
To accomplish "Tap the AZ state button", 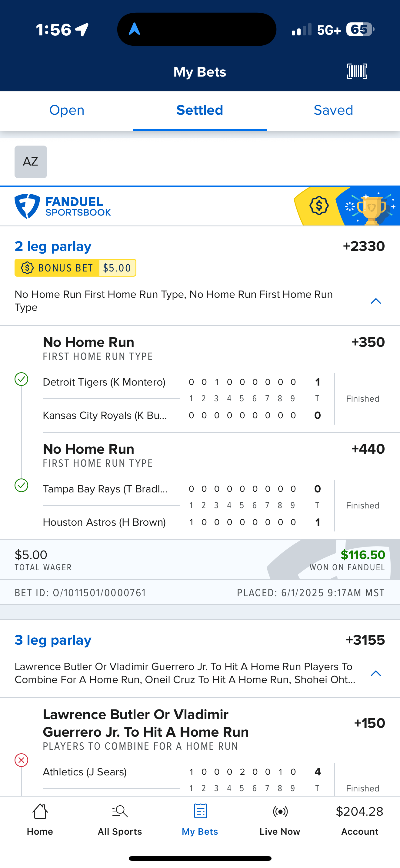I will pyautogui.click(x=31, y=162).
